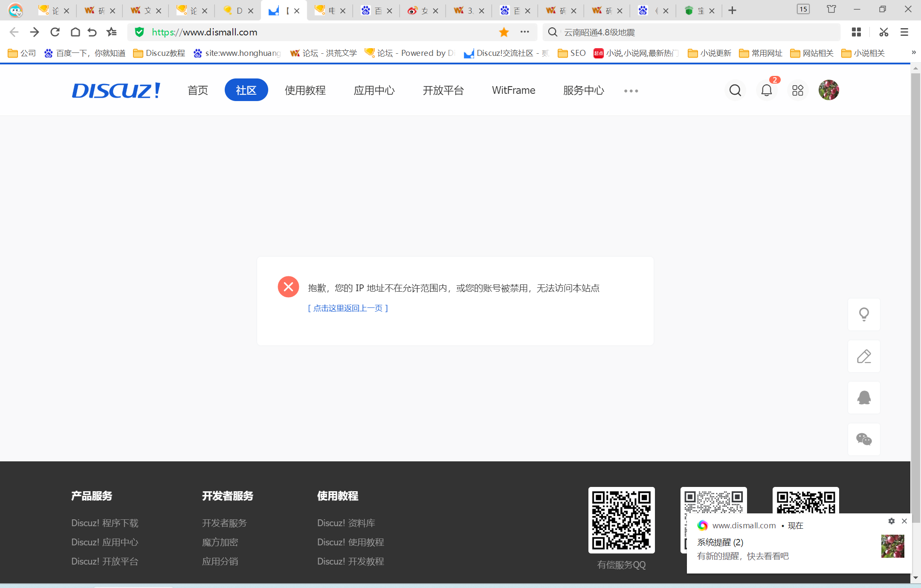Click the browser search box field

tap(691, 32)
